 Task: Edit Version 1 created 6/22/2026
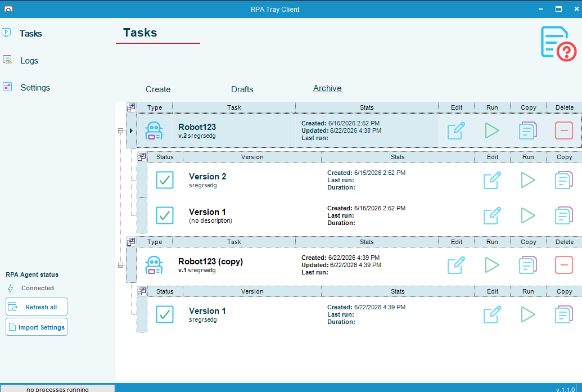pos(492,314)
